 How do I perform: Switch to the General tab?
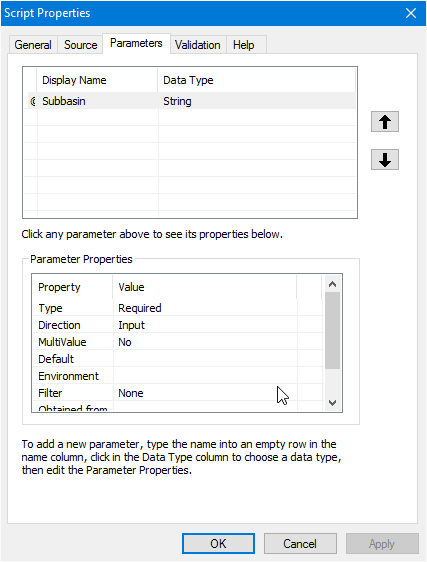[33, 45]
